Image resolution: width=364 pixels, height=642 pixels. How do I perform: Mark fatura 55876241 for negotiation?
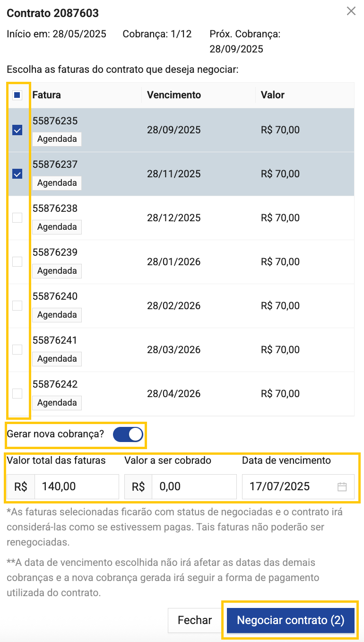[x=17, y=350]
